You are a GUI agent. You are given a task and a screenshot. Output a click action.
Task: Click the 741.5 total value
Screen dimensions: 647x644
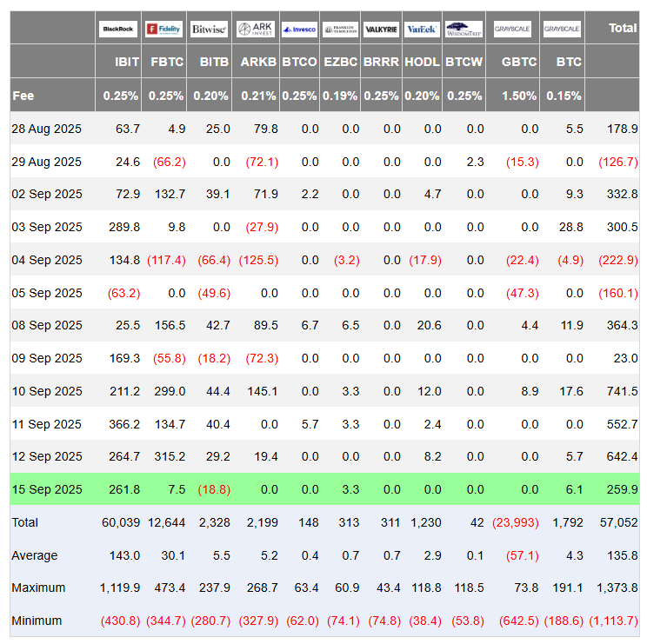[x=623, y=391]
